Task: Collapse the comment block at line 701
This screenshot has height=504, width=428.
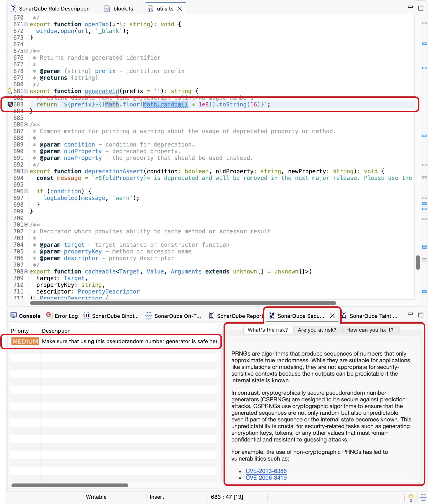Action: [26, 225]
